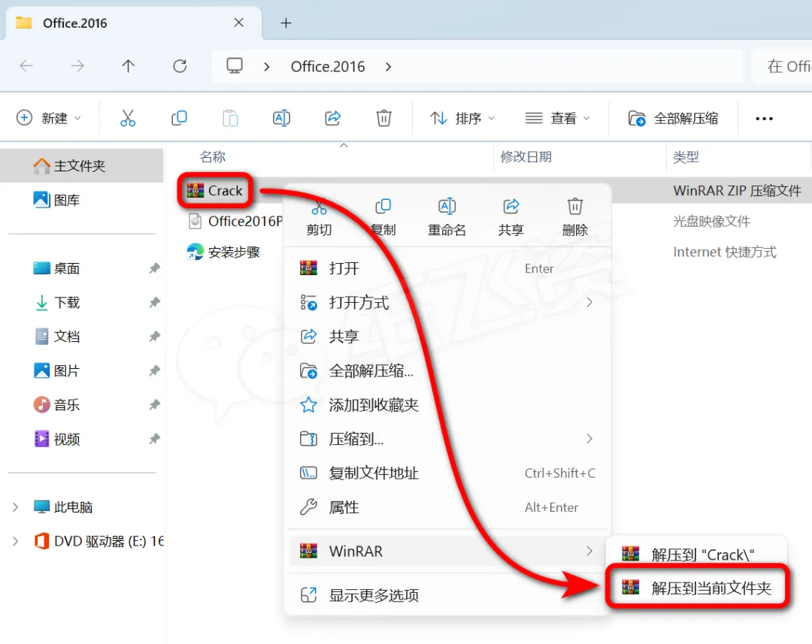Select the 安装步骤 shortcut file
Image resolution: width=812 pixels, height=644 pixels.
click(x=223, y=252)
